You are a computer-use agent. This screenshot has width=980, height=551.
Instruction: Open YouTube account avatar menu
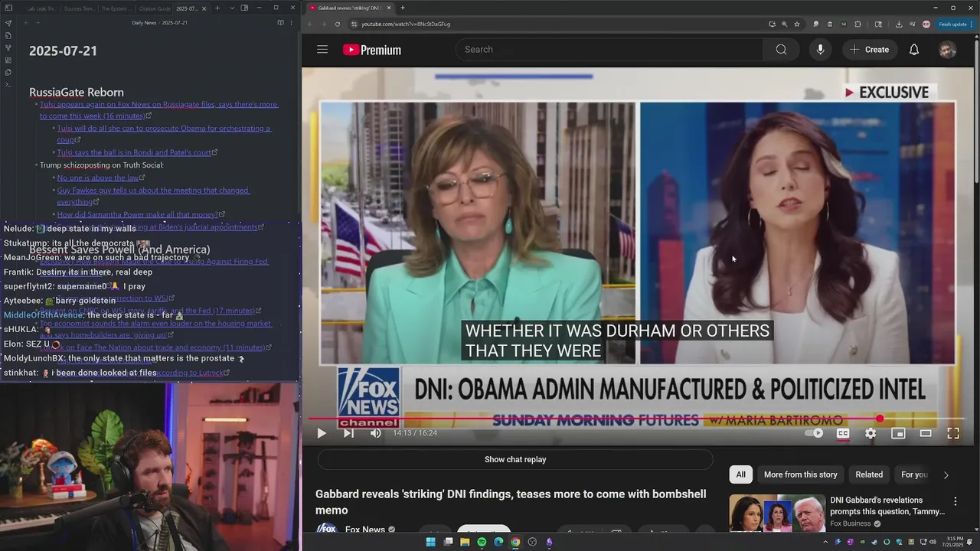point(947,50)
